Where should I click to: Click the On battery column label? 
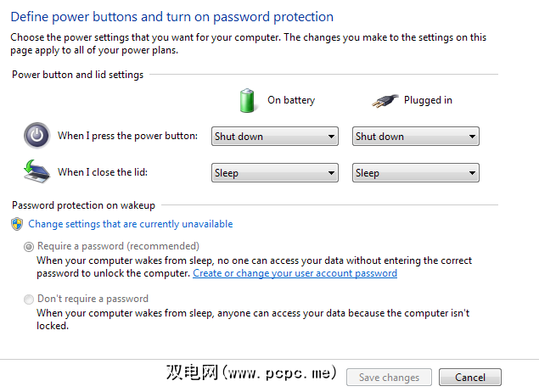[x=291, y=100]
